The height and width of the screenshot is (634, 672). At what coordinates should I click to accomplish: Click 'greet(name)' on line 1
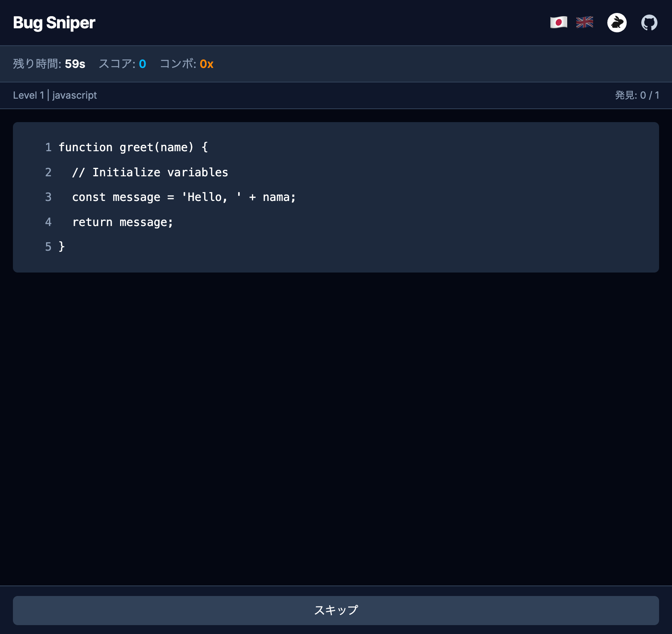click(x=157, y=147)
